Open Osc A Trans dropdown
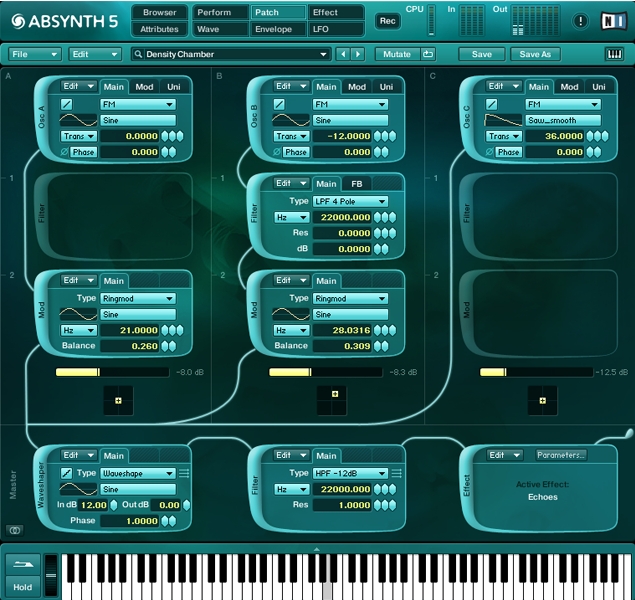The height and width of the screenshot is (600, 635). [79, 136]
